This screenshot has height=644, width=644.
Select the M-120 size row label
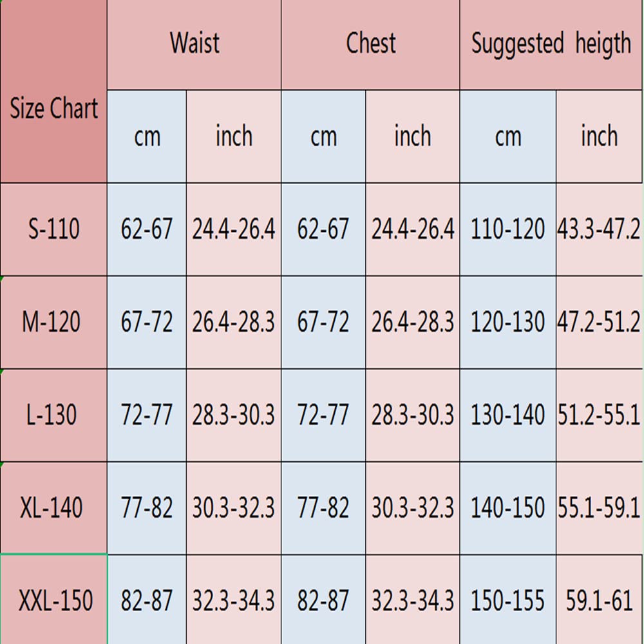[x=53, y=322]
